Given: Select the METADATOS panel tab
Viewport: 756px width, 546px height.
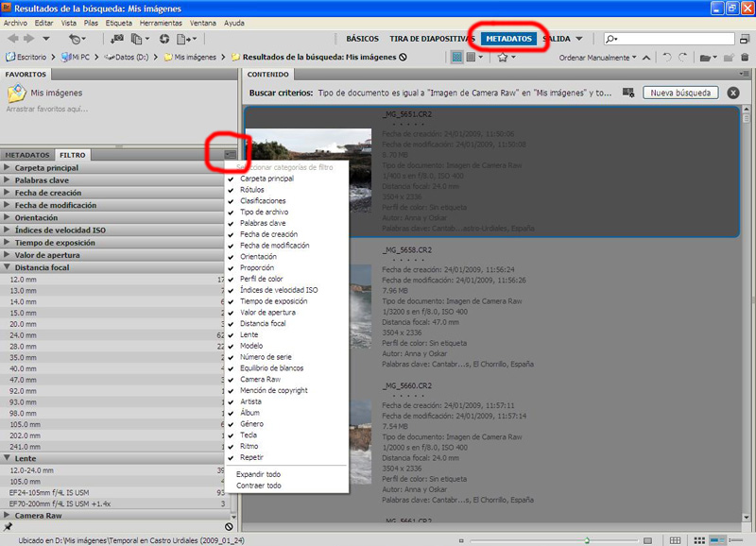Looking at the screenshot, I should coord(27,155).
